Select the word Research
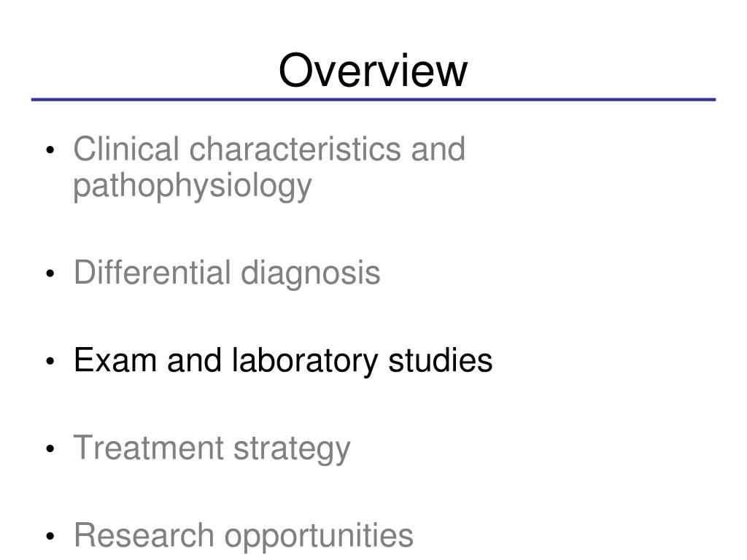Viewport: 747px width, 560px height. (144, 535)
